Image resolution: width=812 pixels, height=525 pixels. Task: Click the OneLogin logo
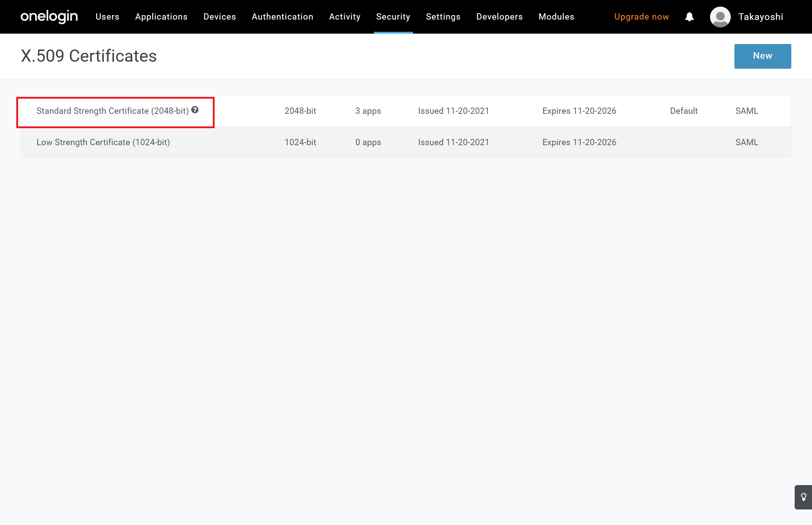click(x=49, y=17)
